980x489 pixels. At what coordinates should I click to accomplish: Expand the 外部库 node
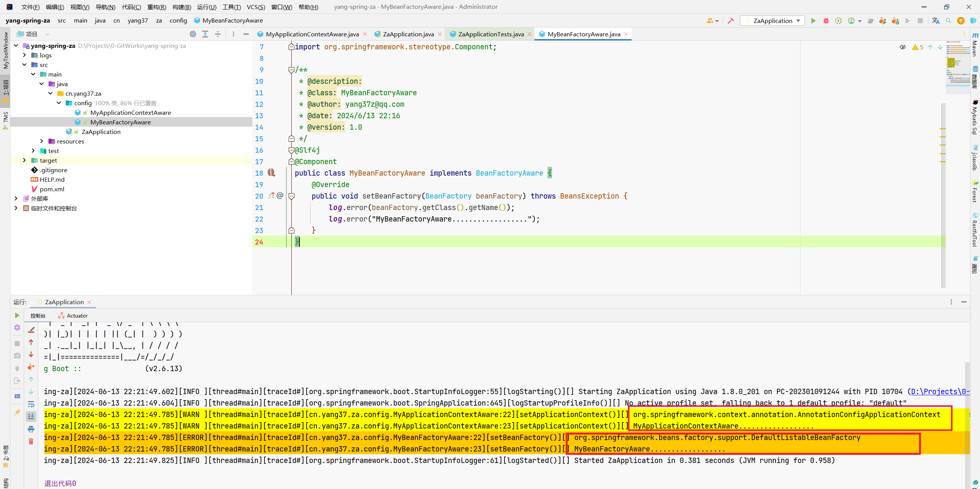coord(16,199)
